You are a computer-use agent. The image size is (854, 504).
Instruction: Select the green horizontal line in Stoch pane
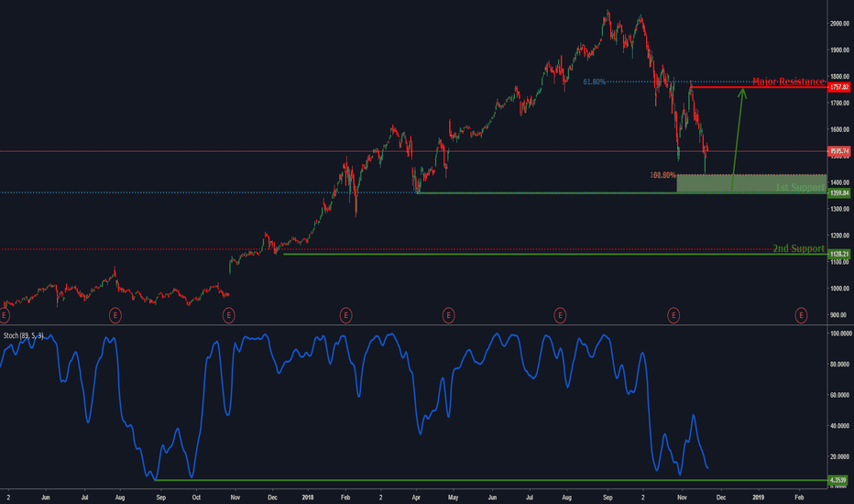(491, 480)
